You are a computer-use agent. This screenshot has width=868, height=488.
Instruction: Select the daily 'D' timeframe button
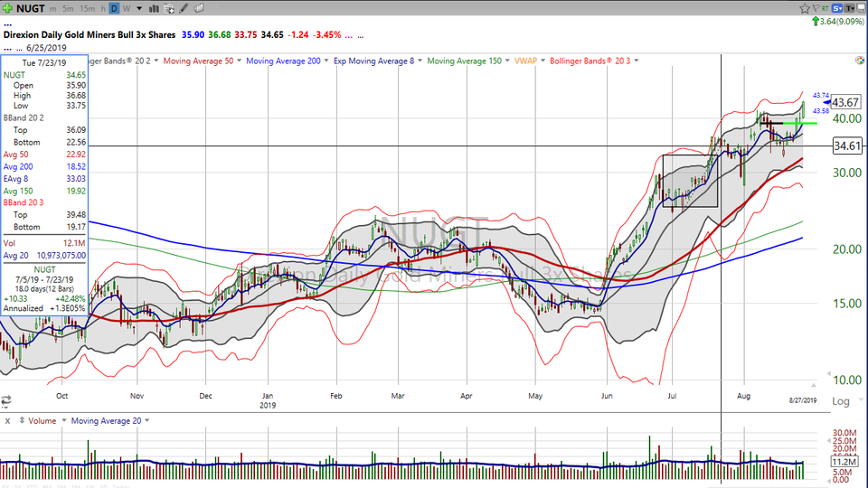coord(114,8)
